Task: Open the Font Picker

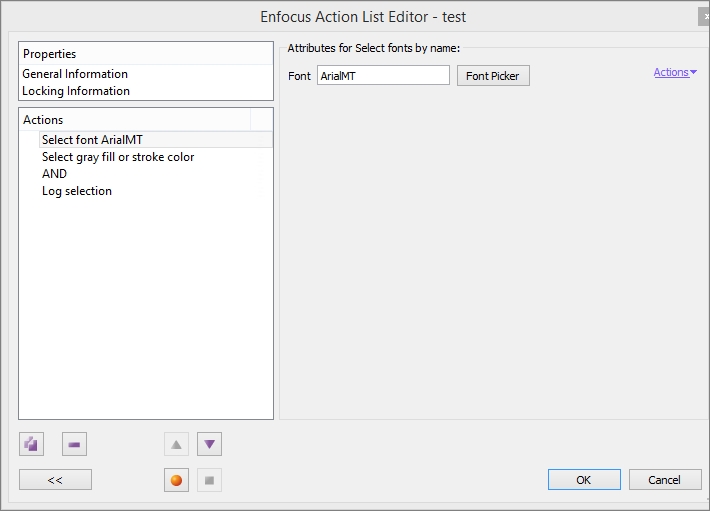Action: tap(493, 76)
